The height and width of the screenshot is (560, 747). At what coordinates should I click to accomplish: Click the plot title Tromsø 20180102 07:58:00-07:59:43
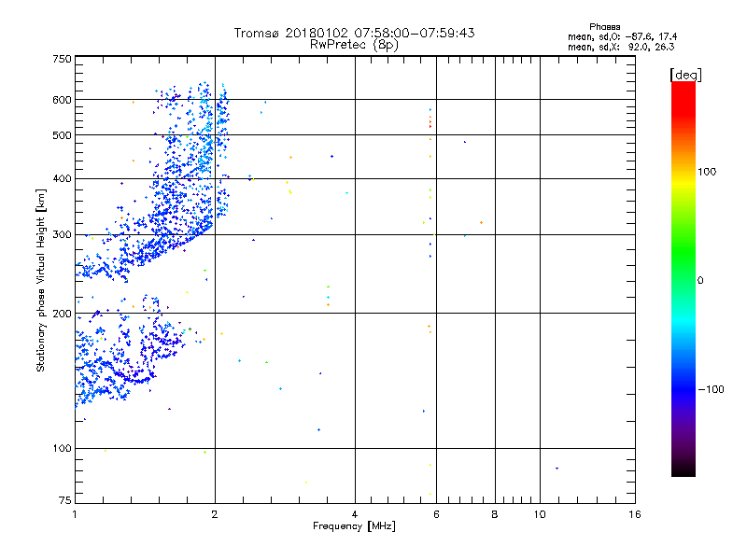coord(355,33)
